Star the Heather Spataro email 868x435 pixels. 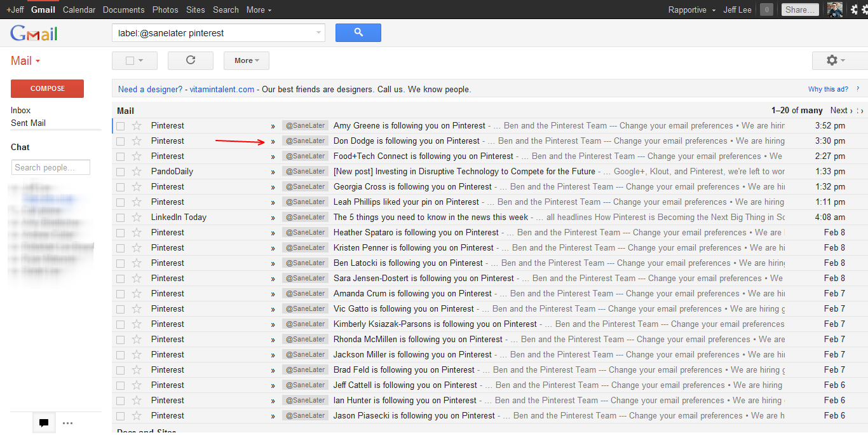(136, 233)
